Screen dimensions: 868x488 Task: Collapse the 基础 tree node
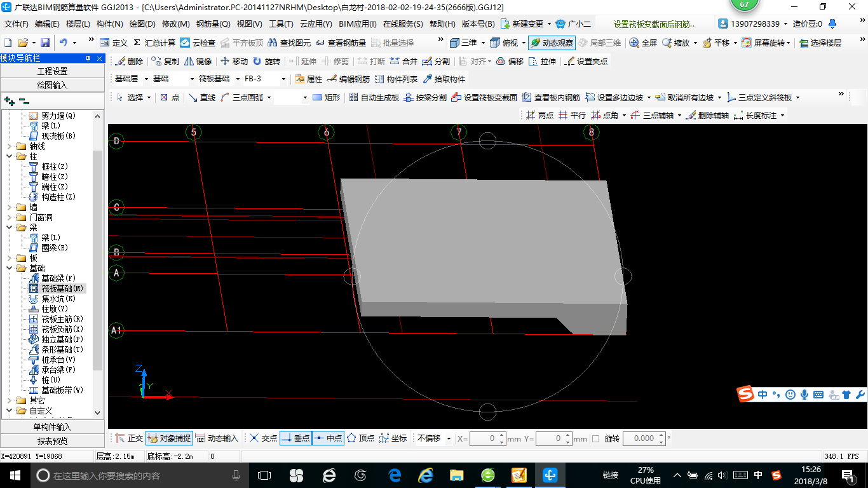9,268
